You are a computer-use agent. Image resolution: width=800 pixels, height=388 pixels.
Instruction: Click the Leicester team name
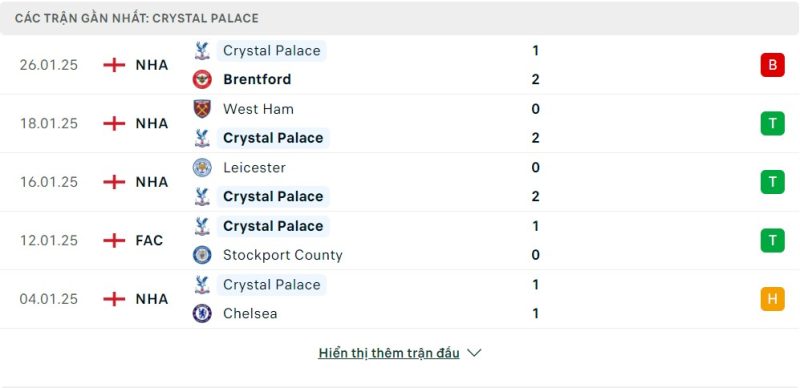tap(254, 167)
